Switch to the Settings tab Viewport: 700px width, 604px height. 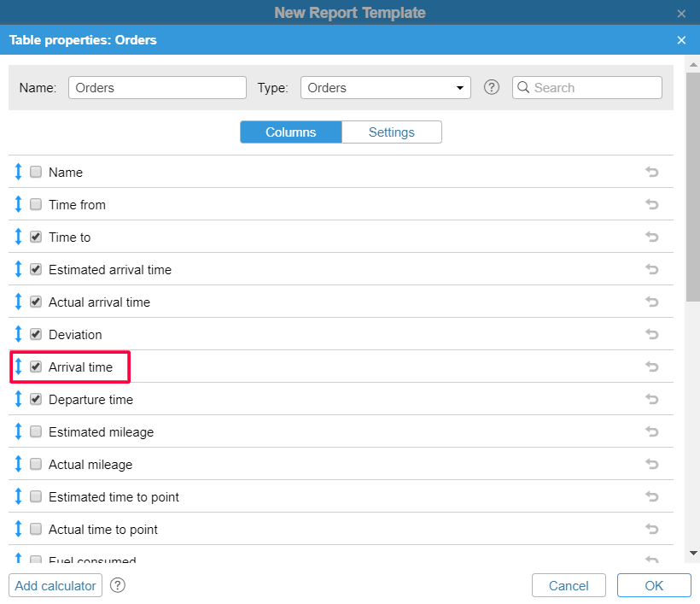(391, 132)
